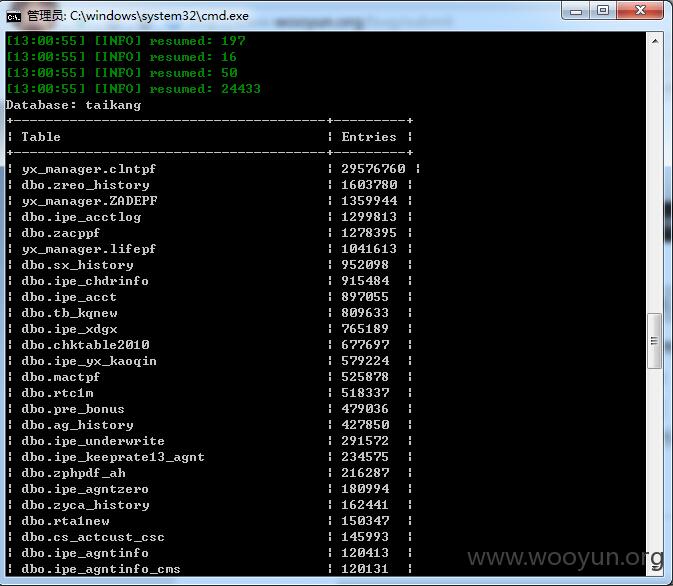
Task: Click the 518337 entries value
Action: 365,393
